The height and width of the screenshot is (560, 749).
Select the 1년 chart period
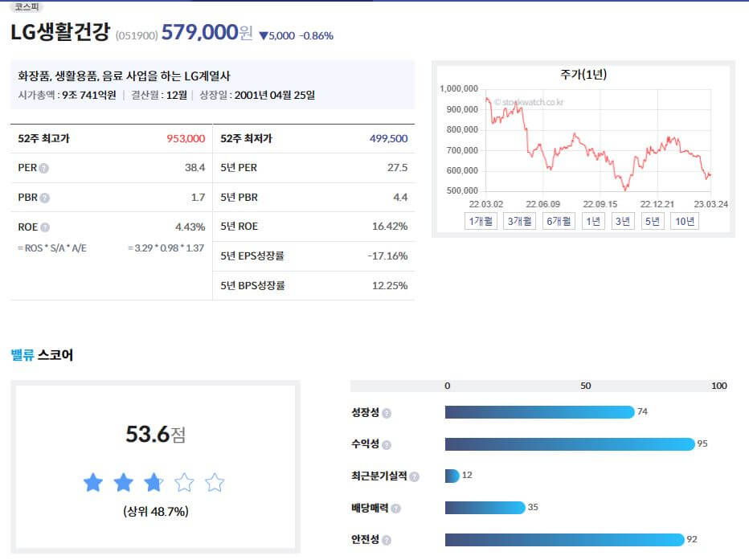(x=593, y=221)
